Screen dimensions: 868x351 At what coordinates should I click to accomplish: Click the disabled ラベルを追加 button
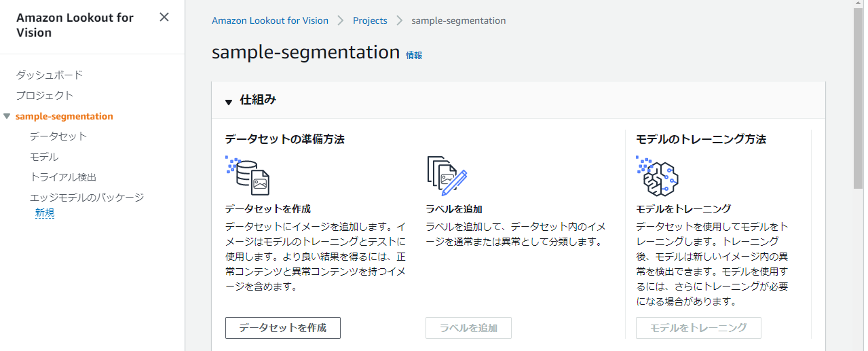(x=468, y=328)
